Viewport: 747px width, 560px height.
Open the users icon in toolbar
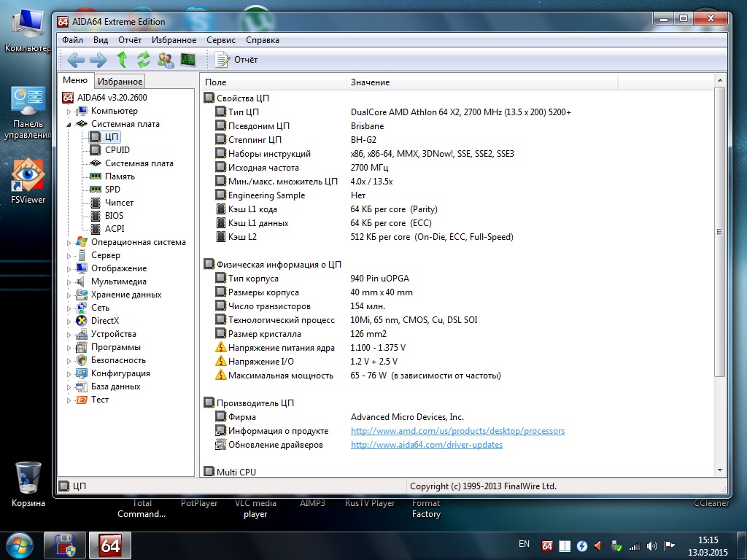pyautogui.click(x=166, y=60)
